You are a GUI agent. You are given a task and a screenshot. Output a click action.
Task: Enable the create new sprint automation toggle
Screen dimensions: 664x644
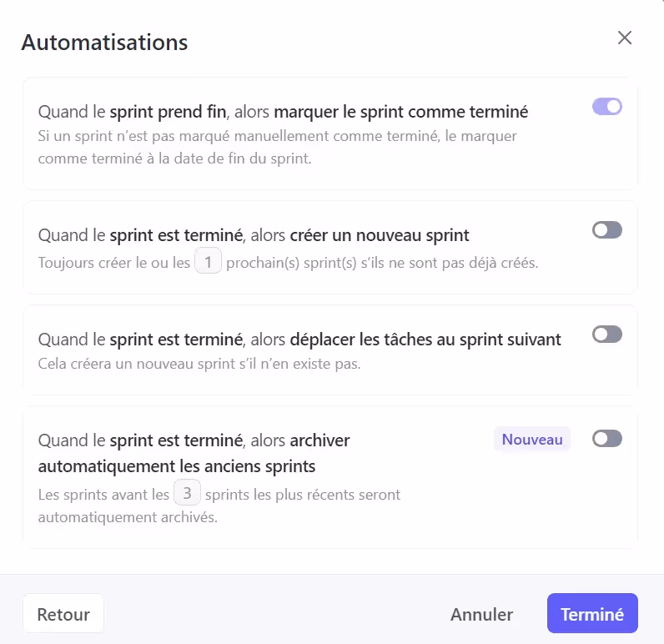[606, 230]
